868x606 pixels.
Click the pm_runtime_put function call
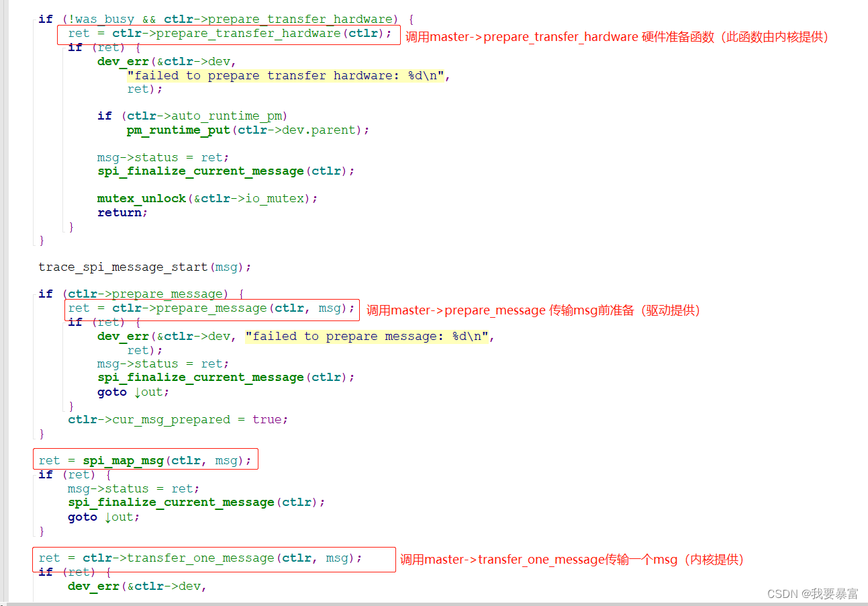pos(179,130)
